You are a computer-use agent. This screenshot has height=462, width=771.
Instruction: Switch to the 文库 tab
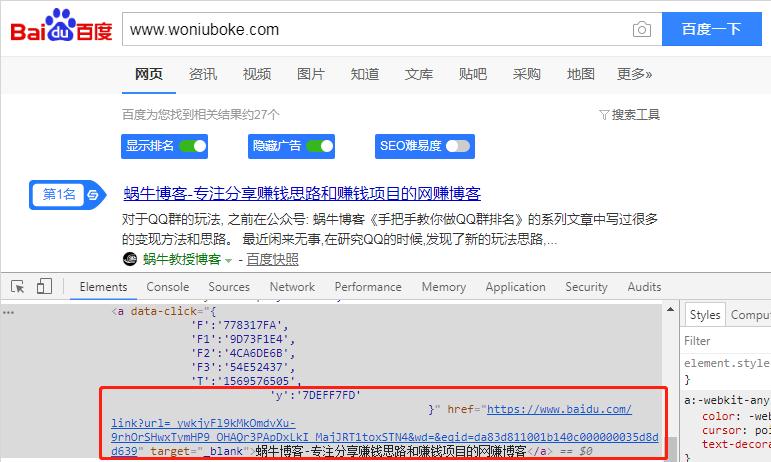pyautogui.click(x=419, y=74)
